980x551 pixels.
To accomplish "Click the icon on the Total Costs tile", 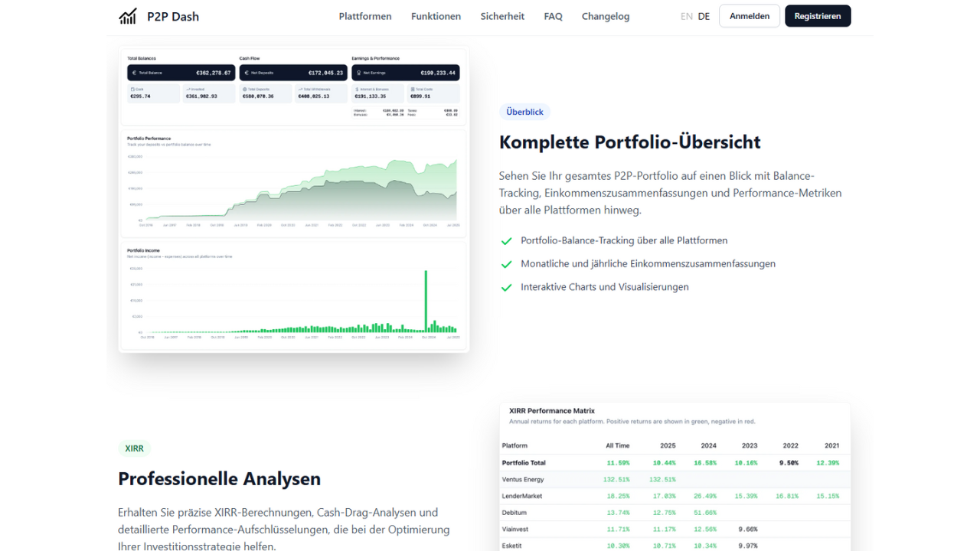I will pos(414,89).
